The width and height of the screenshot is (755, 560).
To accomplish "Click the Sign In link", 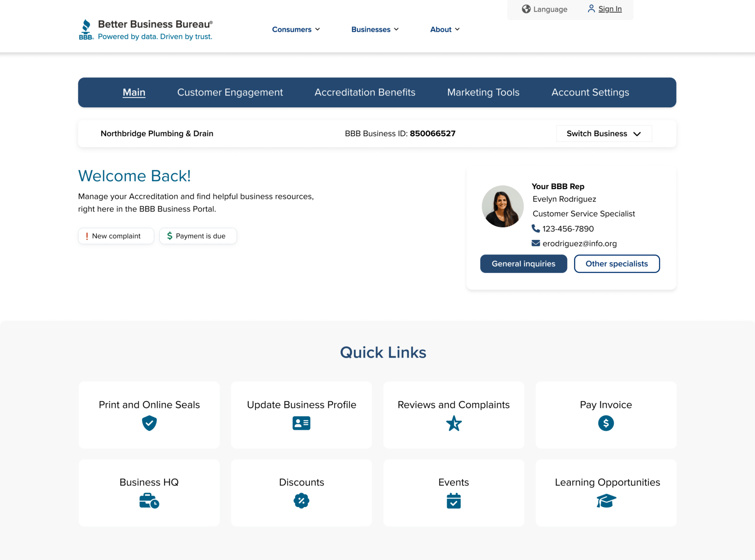I will tap(609, 9).
